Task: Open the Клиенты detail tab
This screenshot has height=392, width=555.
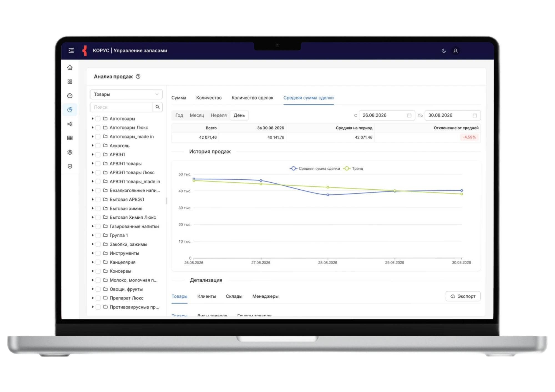Action: 206,296
